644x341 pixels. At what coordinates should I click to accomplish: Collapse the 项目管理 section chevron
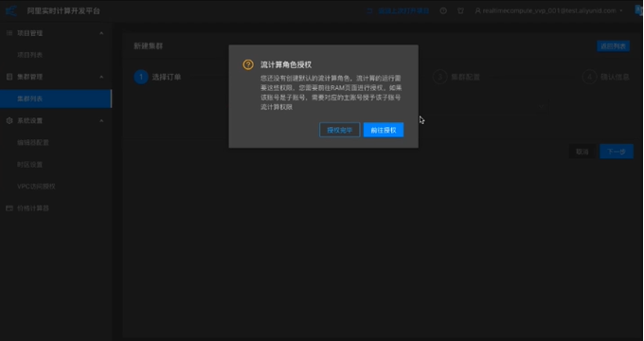click(101, 33)
